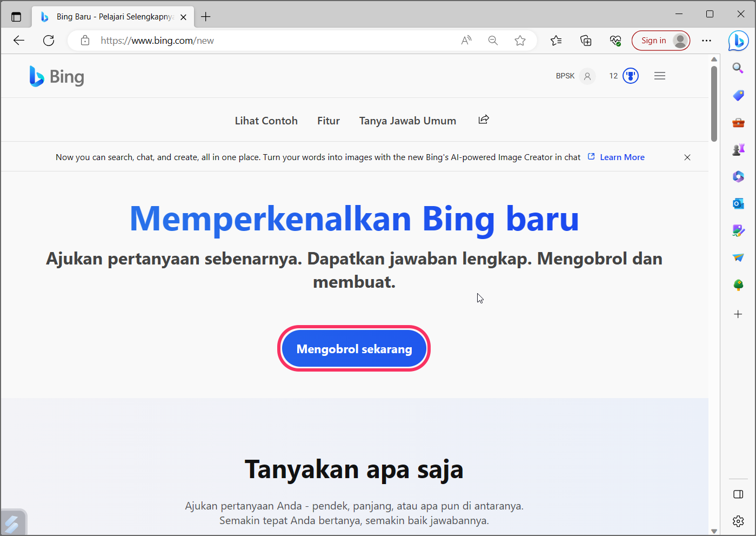Open a new browser tab

(206, 17)
